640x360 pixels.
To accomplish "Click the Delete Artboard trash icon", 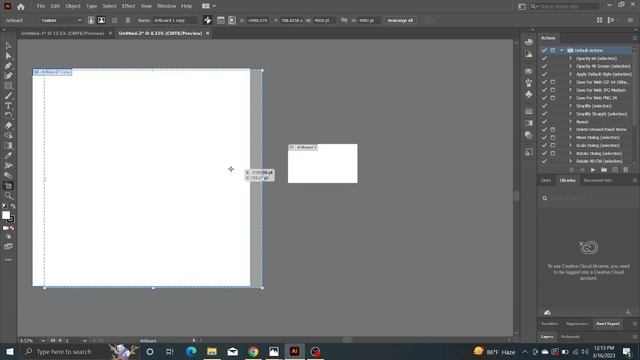I will click(128, 20).
